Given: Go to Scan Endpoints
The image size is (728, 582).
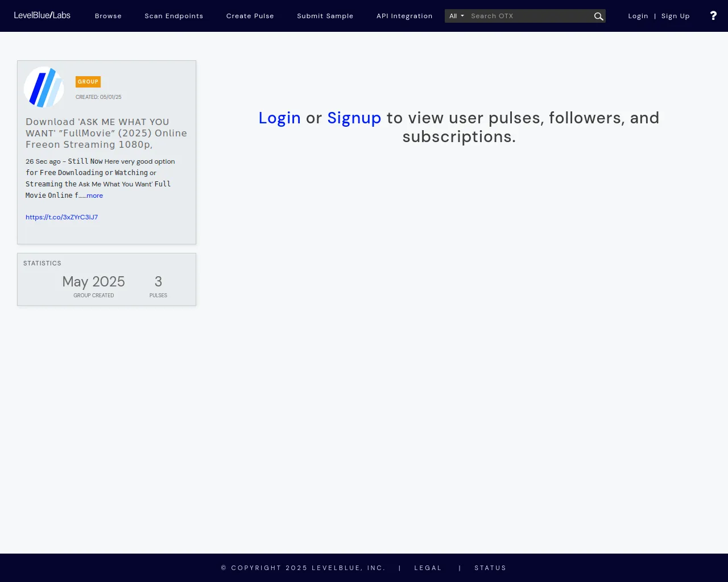Looking at the screenshot, I should 173,16.
